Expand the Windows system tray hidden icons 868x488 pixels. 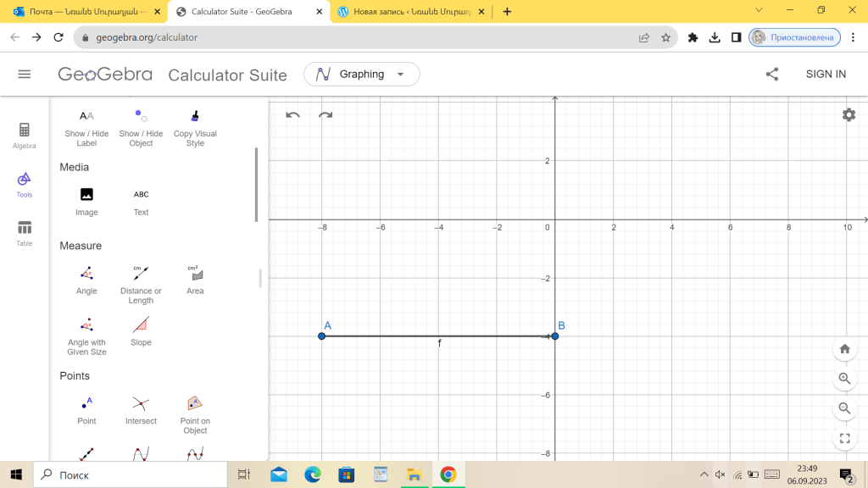(x=704, y=474)
